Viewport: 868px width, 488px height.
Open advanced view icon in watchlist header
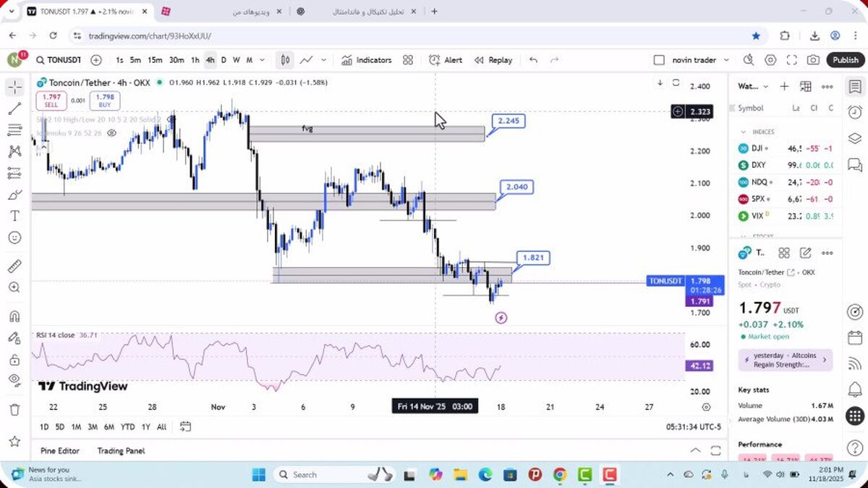point(806,86)
